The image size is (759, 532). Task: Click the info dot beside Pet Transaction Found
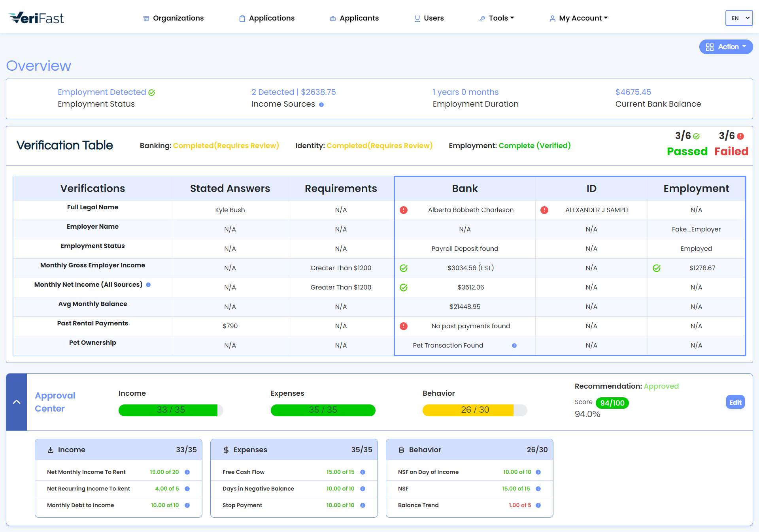click(x=514, y=346)
